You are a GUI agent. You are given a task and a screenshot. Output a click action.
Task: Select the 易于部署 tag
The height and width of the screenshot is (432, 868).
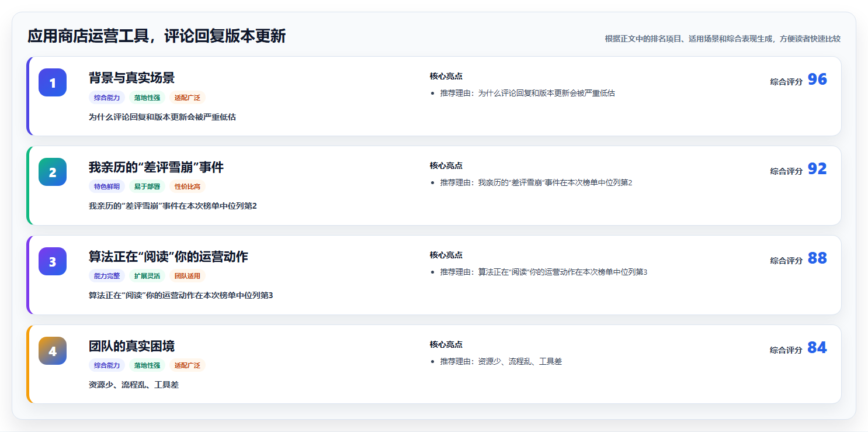pyautogui.click(x=147, y=186)
